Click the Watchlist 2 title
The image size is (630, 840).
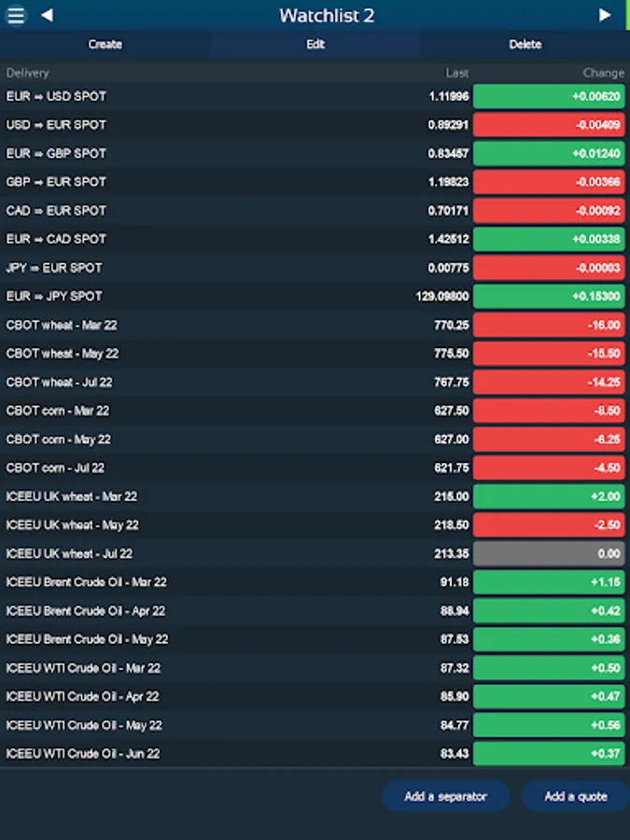point(327,16)
